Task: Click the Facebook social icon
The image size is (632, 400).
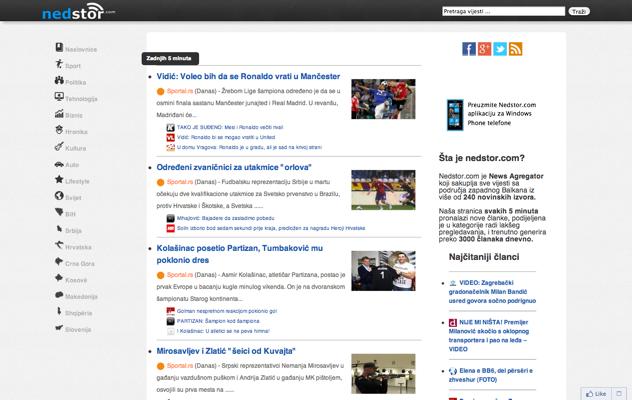Action: pos(469,49)
